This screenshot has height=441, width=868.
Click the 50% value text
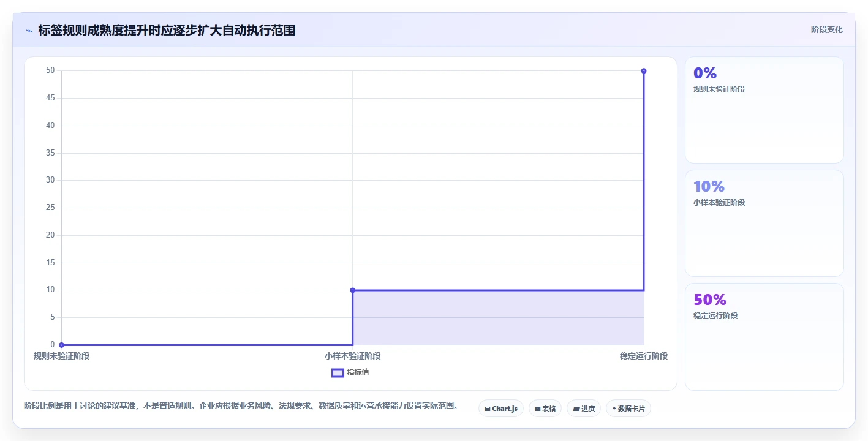coord(710,300)
